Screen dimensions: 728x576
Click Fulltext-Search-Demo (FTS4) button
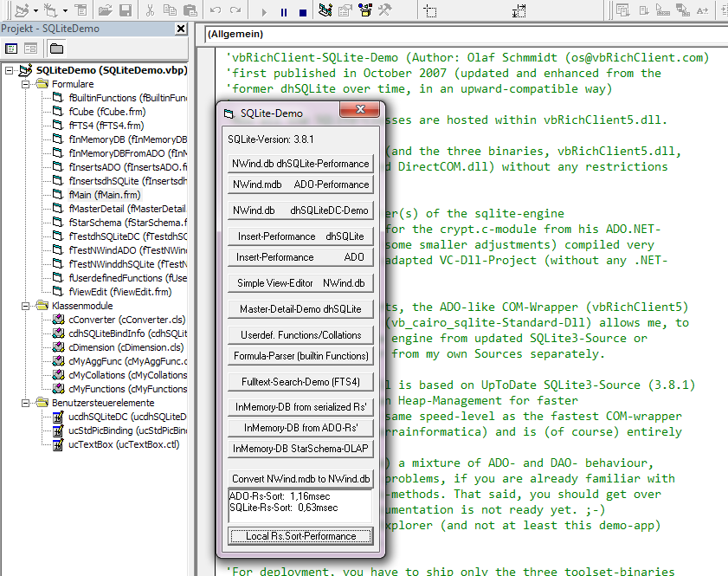click(x=300, y=382)
